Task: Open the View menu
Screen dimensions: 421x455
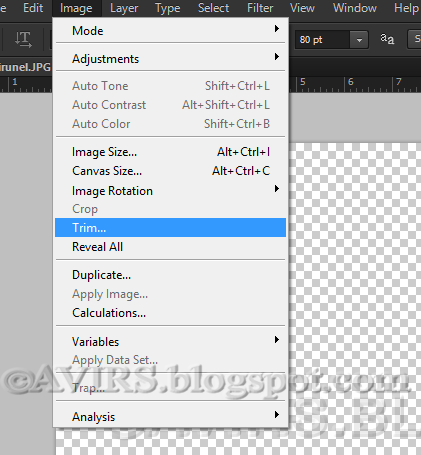Action: [302, 8]
